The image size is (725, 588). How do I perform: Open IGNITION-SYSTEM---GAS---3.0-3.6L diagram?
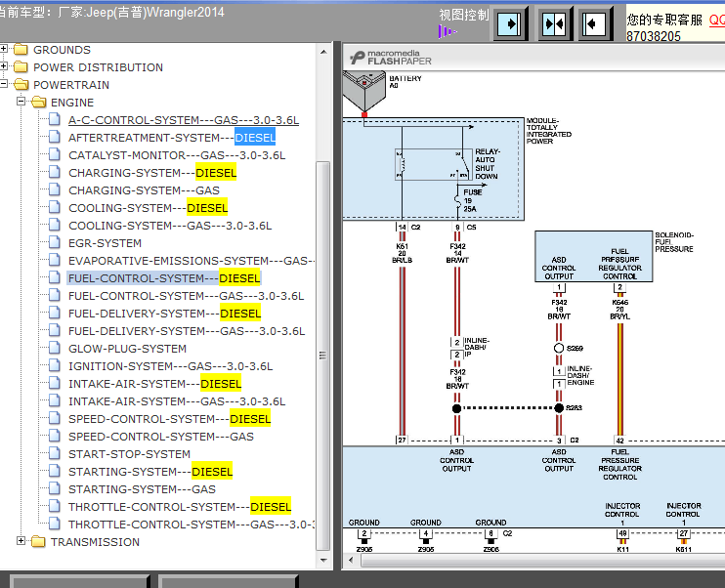(170, 366)
